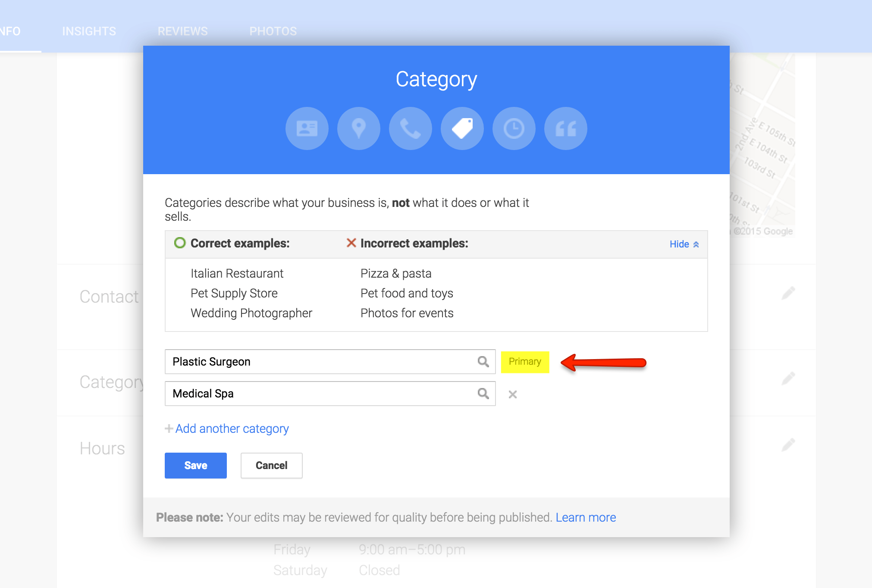Click 'Pet Supply Store' example text
Viewport: 872px width, 588px height.
coord(234,293)
